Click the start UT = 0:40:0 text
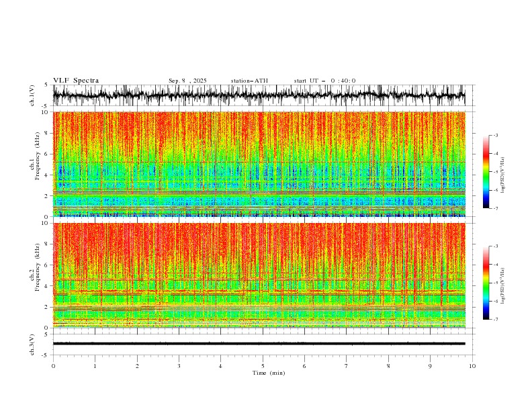This screenshot has height=411, width=532. [324, 81]
